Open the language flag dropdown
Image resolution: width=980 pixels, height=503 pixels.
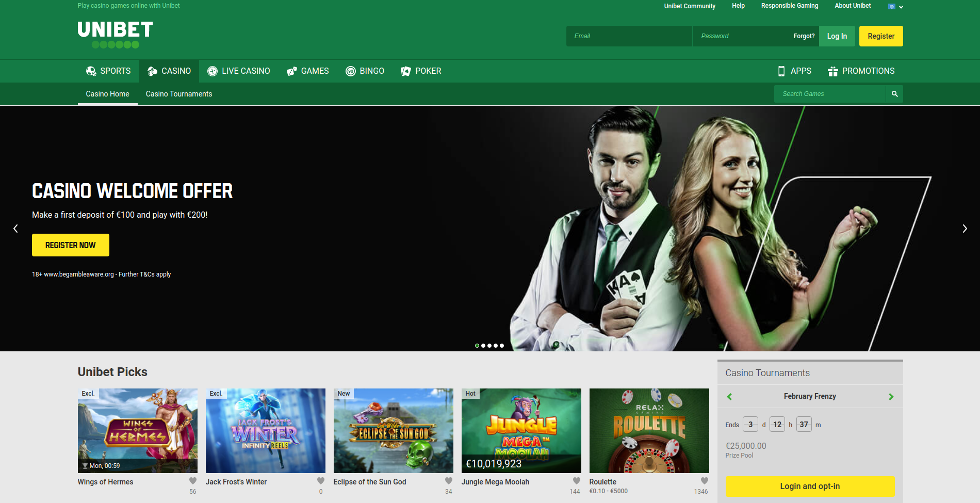[895, 7]
